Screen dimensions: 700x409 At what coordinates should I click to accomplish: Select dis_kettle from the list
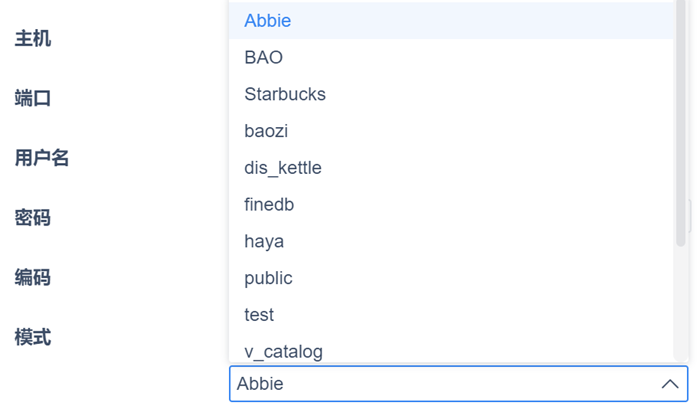(x=283, y=168)
